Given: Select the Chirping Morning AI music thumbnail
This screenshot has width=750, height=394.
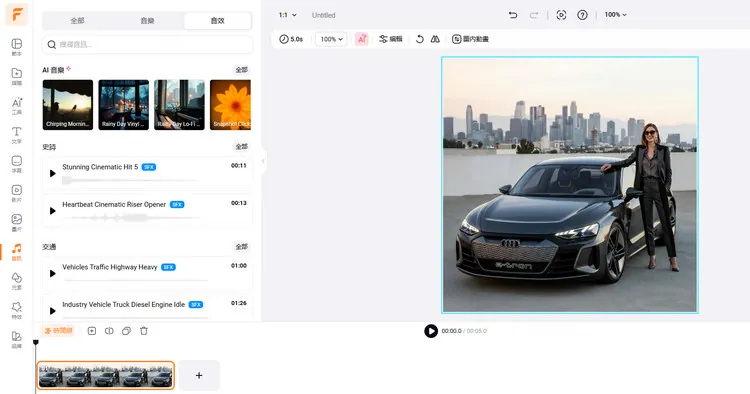Looking at the screenshot, I should [x=68, y=105].
